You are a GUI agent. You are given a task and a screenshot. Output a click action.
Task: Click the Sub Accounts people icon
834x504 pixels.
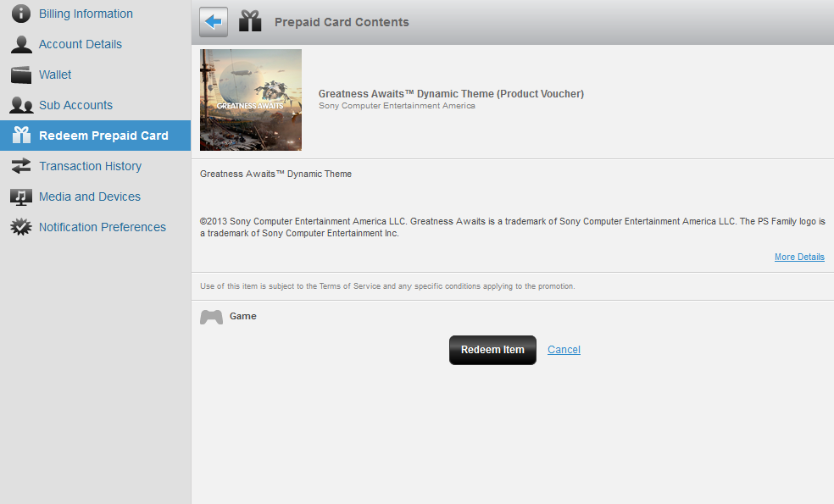pos(21,105)
